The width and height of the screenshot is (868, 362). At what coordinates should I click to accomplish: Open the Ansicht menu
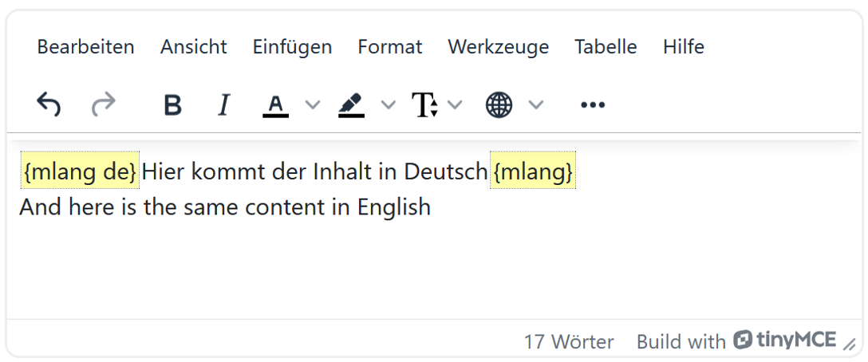194,47
